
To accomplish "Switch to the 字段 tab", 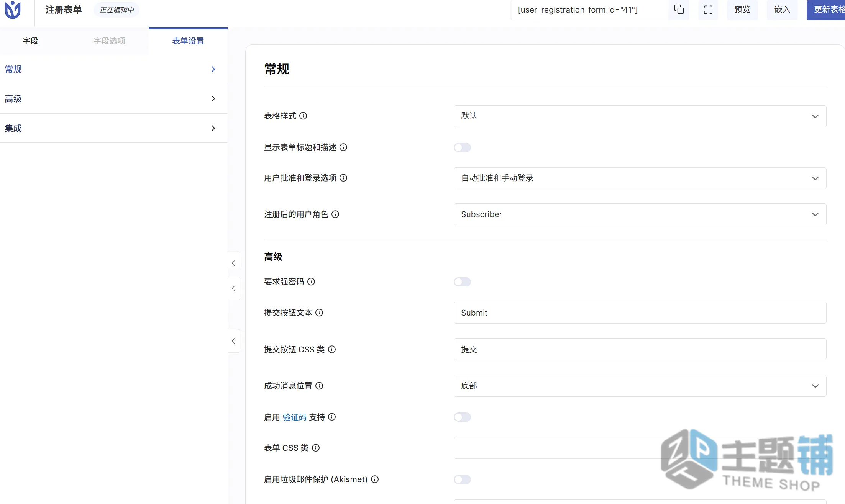I will 30,41.
